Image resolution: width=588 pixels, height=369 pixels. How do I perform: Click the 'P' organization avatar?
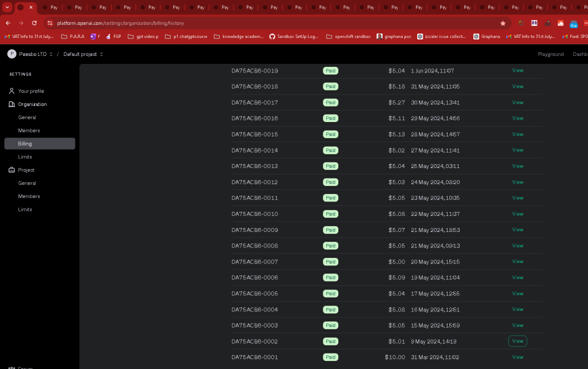(12, 54)
